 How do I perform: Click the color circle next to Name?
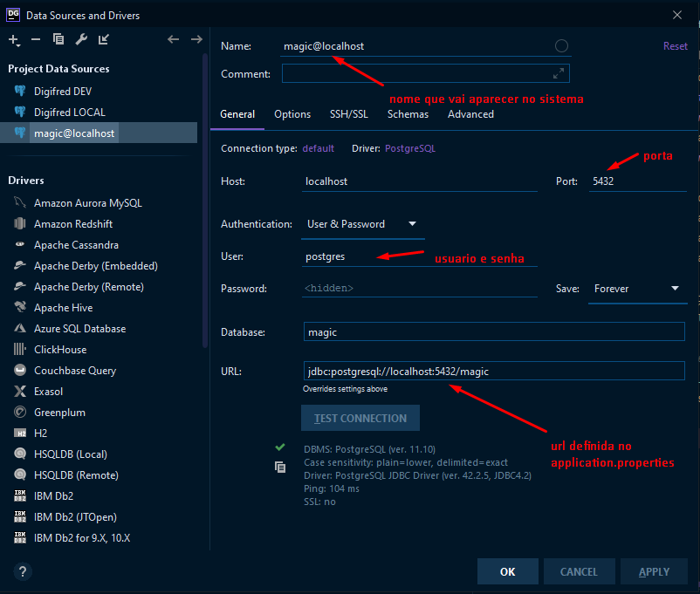(x=561, y=46)
